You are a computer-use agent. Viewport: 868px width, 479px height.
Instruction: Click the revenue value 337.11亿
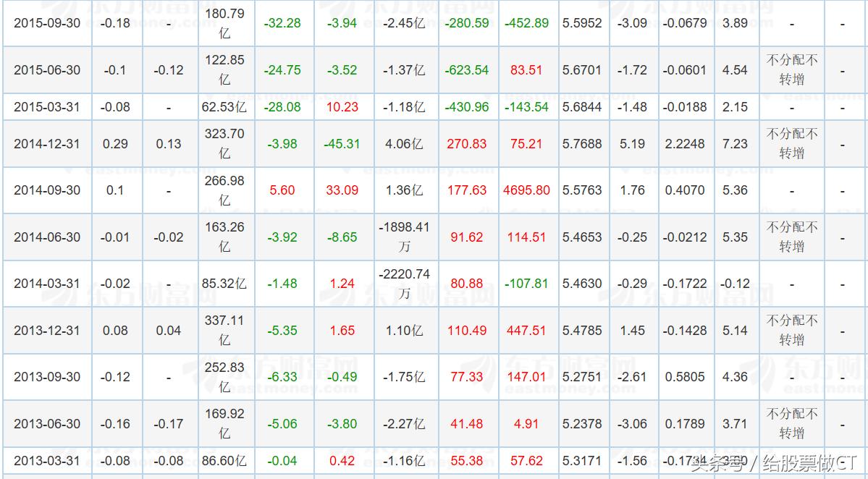click(x=224, y=331)
